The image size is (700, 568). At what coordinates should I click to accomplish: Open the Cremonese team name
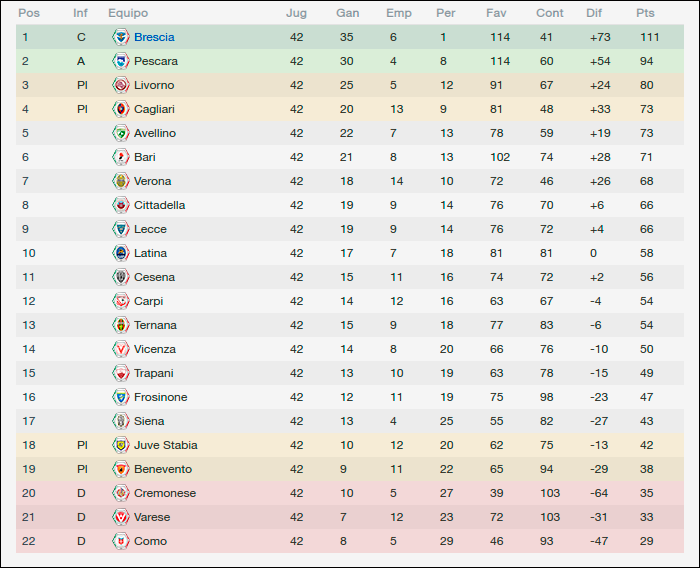[165, 493]
